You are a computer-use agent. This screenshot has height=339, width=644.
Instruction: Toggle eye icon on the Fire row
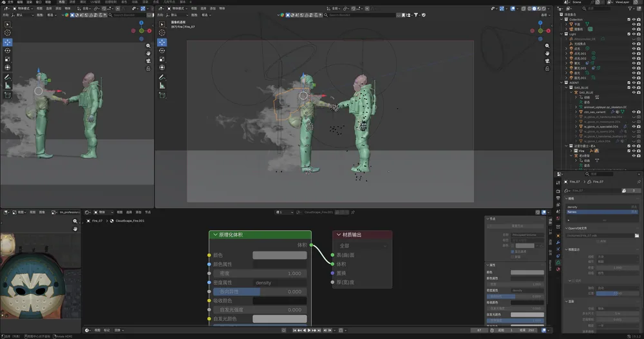(x=634, y=151)
